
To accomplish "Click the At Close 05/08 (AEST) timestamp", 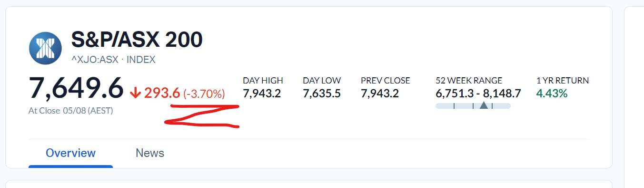I will 71,111.
